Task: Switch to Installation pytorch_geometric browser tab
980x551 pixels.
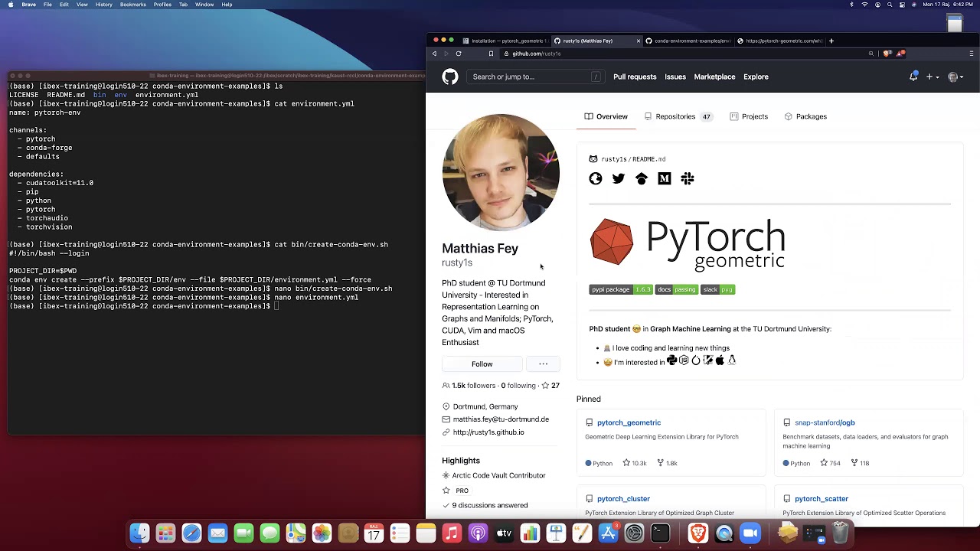Action: pos(505,41)
